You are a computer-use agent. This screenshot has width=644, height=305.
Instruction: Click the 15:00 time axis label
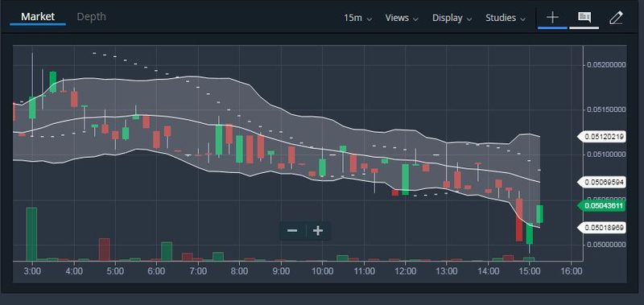coord(530,271)
